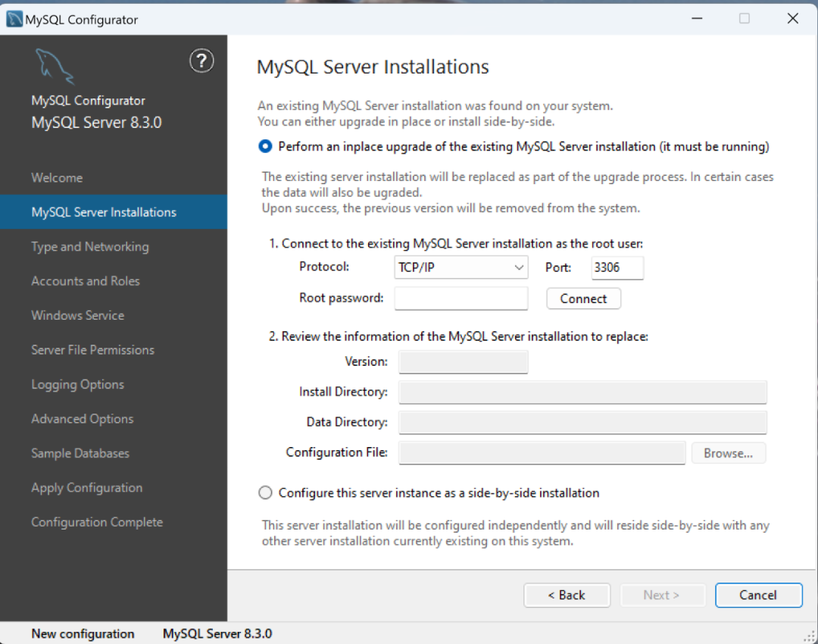This screenshot has height=644, width=818.
Task: Go back with the < Back button
Action: (567, 595)
